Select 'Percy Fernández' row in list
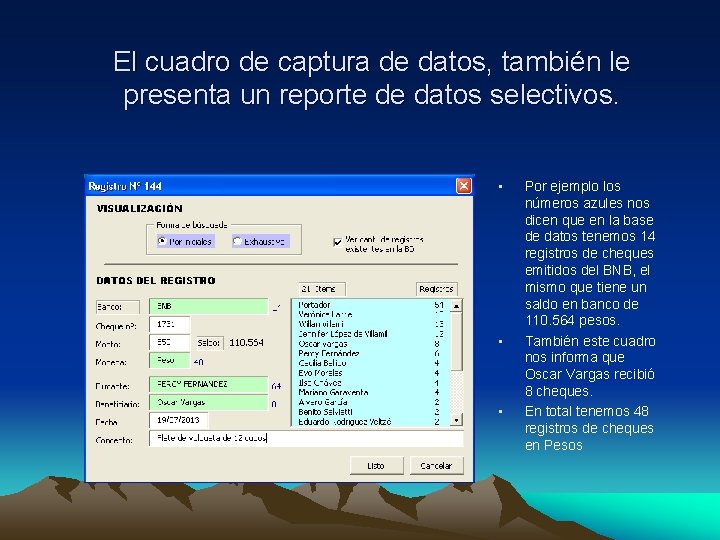 (371, 354)
